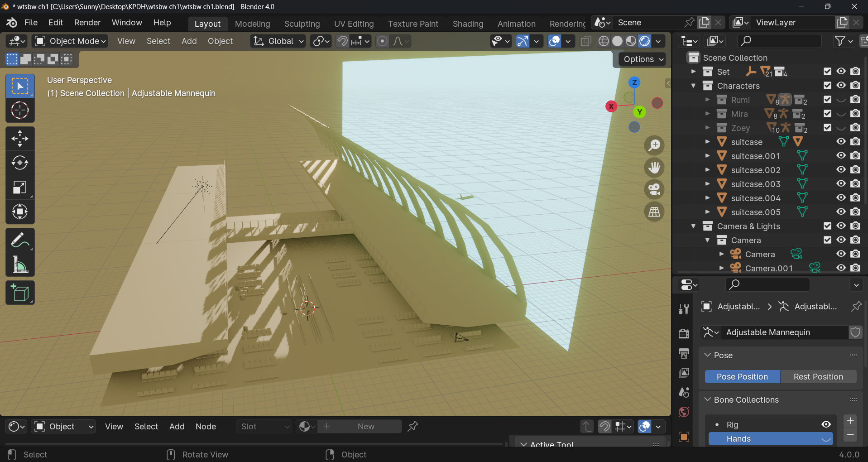The height and width of the screenshot is (462, 868).
Task: Uncheck the Rumi collection checkbox
Action: click(x=827, y=100)
